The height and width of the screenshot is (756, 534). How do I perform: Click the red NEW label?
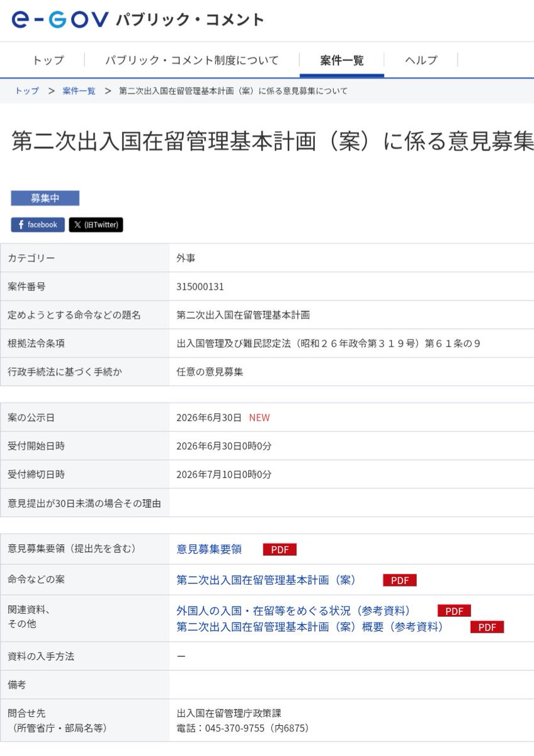tap(259, 418)
